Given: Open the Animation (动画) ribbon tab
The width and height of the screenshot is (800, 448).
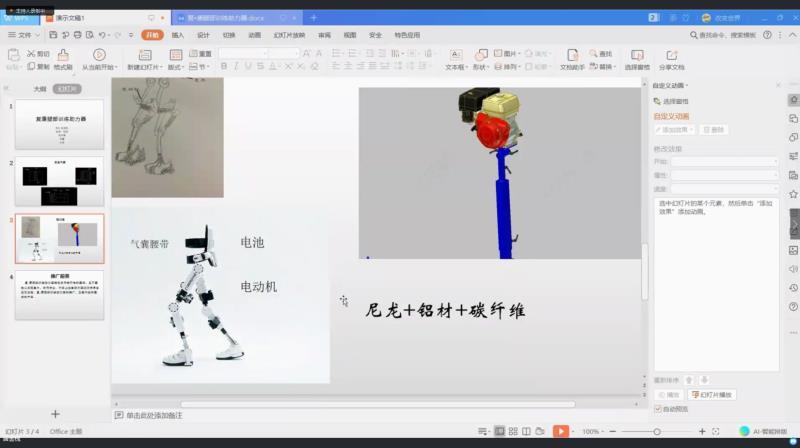Looking at the screenshot, I should [254, 35].
